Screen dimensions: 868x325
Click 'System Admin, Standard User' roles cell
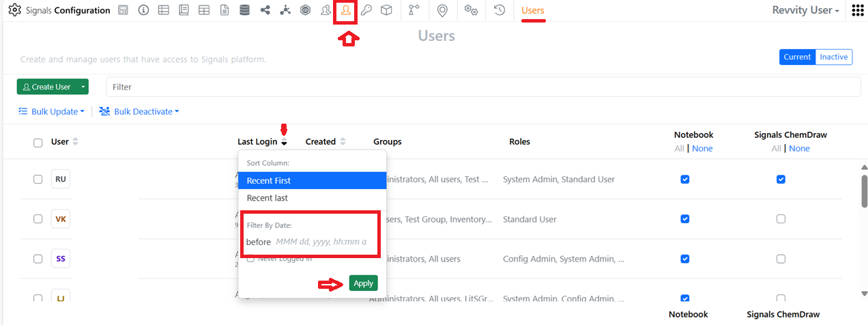click(x=559, y=180)
